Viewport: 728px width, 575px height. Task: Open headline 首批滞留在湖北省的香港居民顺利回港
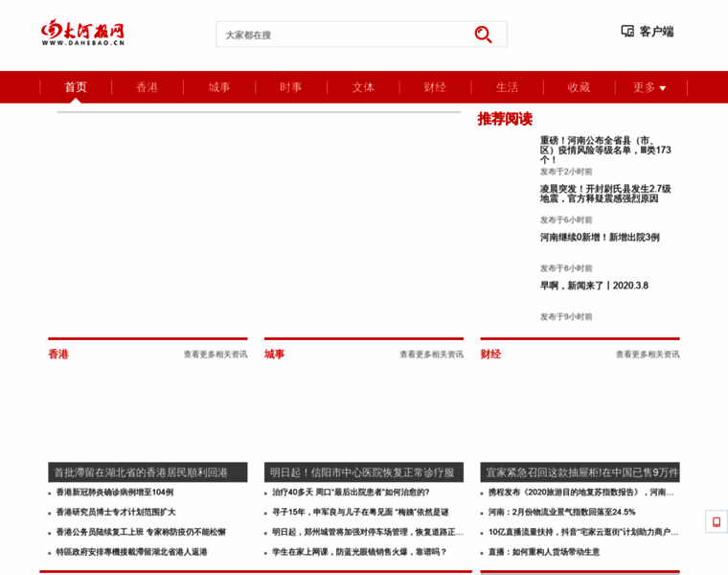click(148, 472)
